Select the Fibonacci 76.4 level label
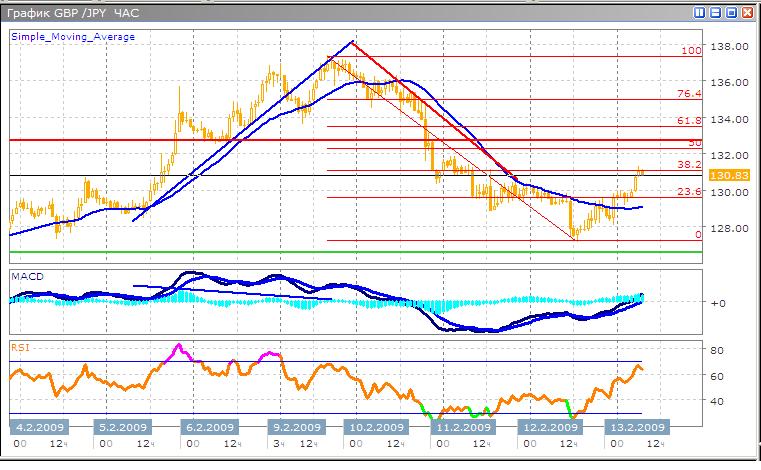Screen dimensions: 761x470 coord(688,93)
